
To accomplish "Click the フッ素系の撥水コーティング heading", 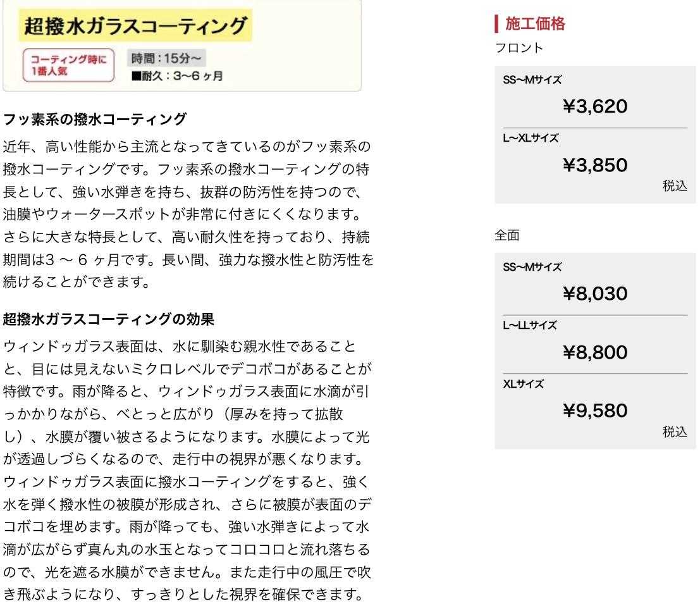I will pyautogui.click(x=95, y=119).
